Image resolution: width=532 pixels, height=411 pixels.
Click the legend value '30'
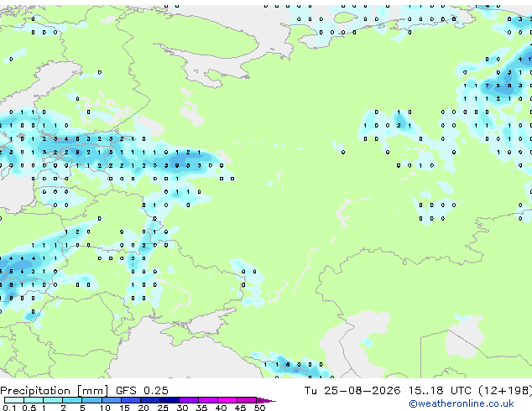pyautogui.click(x=182, y=408)
